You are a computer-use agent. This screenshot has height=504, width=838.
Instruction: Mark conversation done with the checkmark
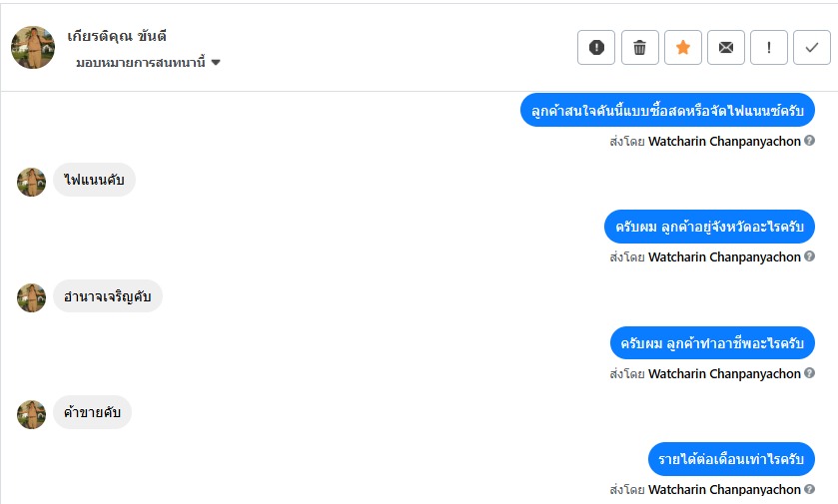[x=812, y=47]
